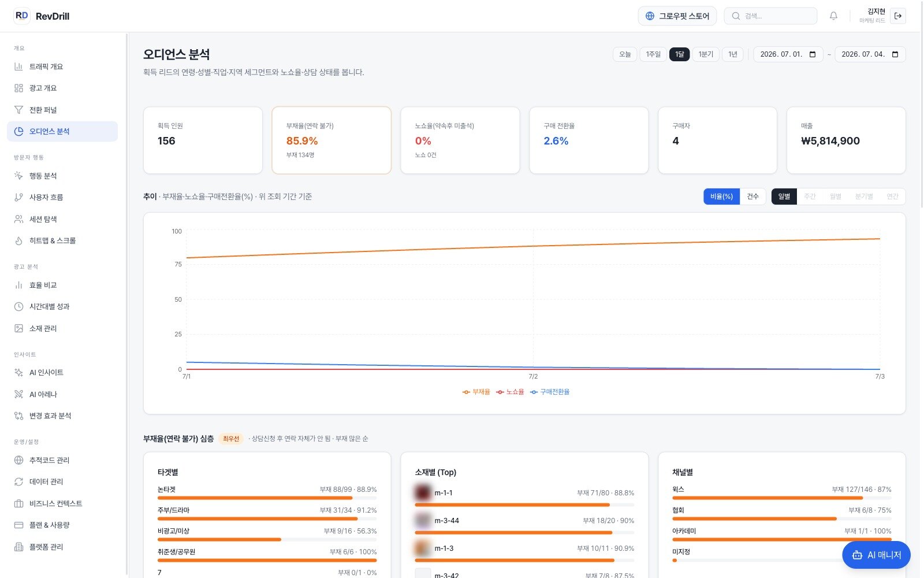This screenshot has height=578, width=924.
Task: Click the 오디언스 분석 pie icon
Action: pos(18,131)
